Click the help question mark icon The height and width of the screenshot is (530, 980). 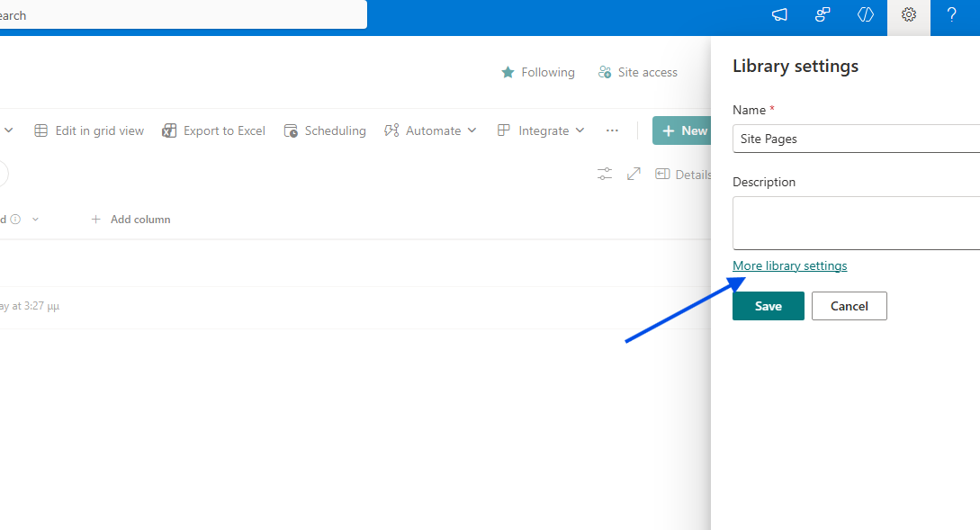pos(951,15)
